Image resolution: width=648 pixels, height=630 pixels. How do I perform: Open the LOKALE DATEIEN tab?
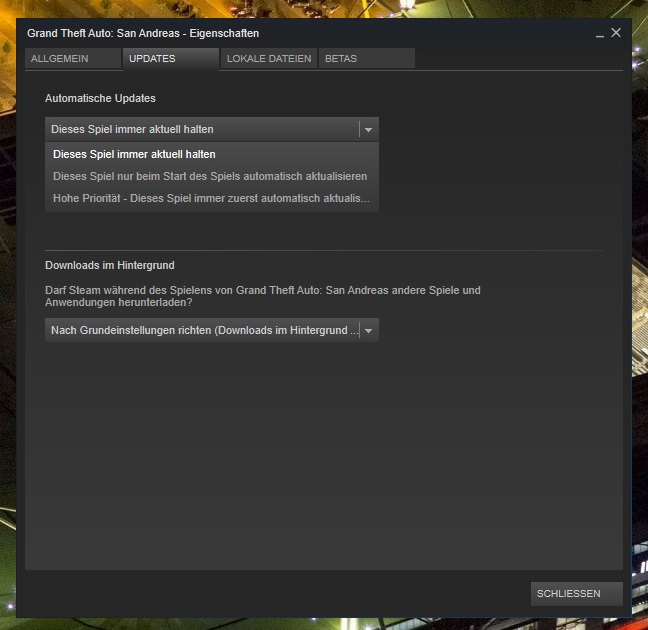[x=269, y=59]
